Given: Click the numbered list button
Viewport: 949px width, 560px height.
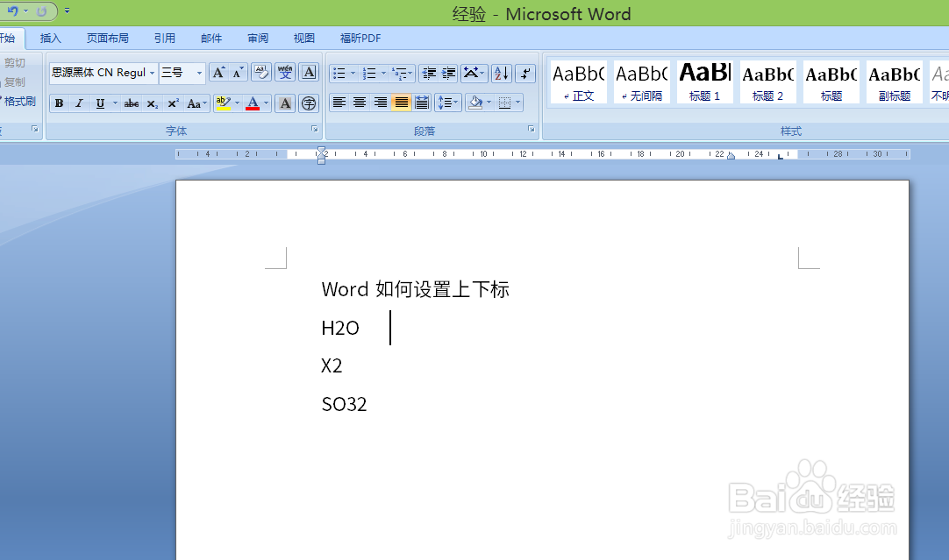Looking at the screenshot, I should (x=368, y=73).
